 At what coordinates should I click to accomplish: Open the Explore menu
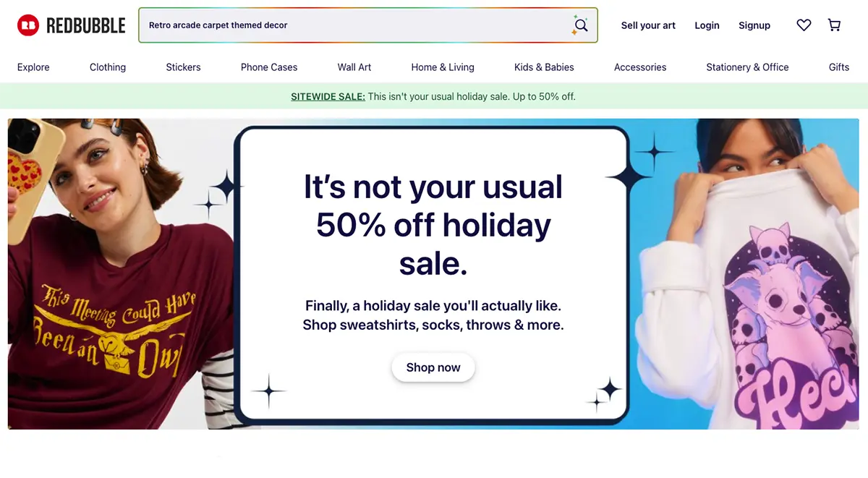33,67
